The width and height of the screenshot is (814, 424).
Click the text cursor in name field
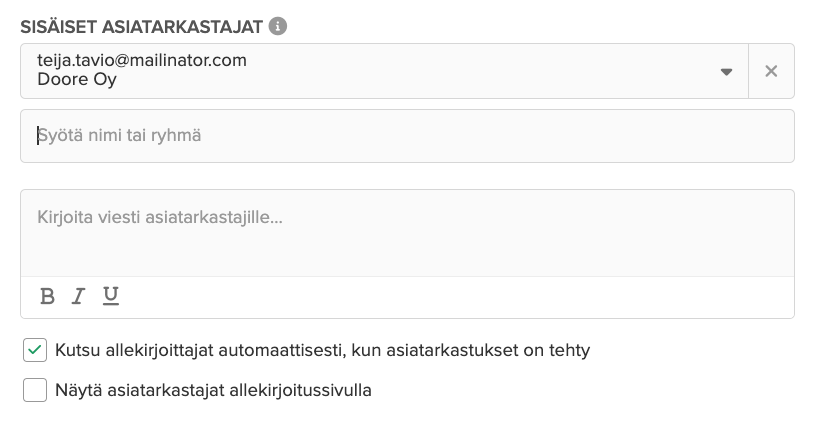[38, 135]
